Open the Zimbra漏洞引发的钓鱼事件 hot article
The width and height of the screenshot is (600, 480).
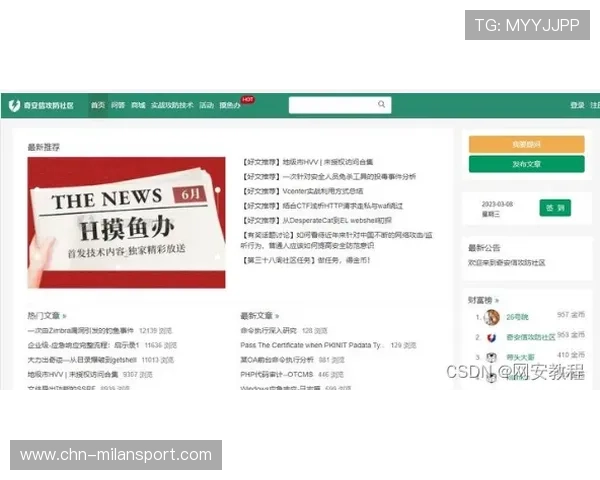[81, 330]
